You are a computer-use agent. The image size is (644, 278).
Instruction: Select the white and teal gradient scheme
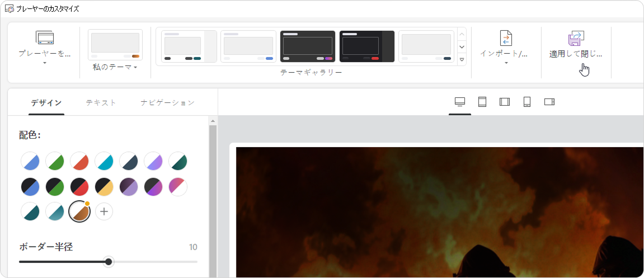[x=55, y=211]
